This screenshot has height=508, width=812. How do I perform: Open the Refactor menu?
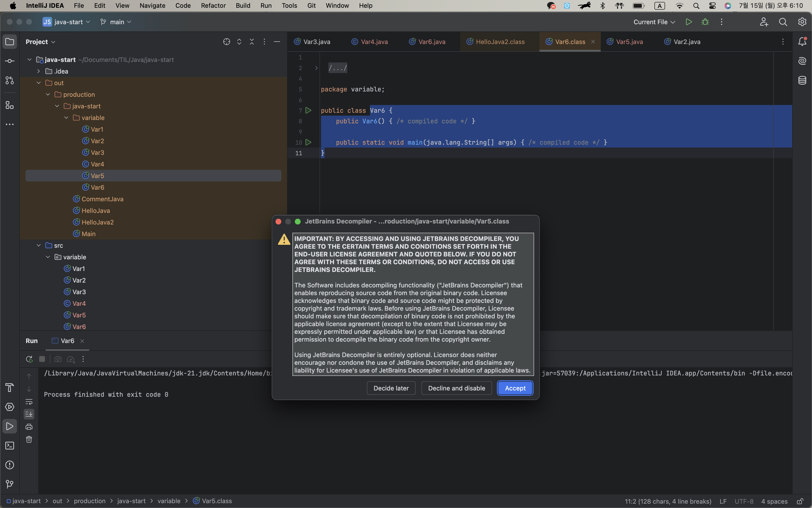[213, 5]
